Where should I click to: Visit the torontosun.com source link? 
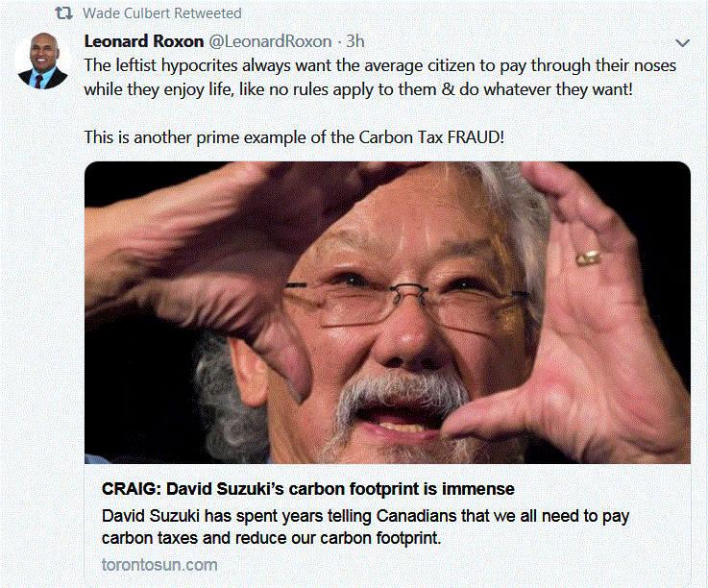(x=159, y=565)
